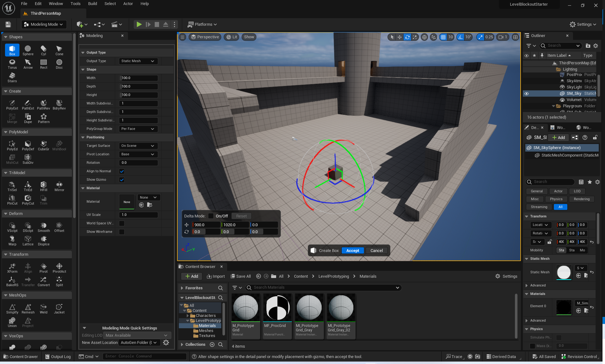Open the Actor menu
Screen dimensions: 605x364
click(128, 4)
